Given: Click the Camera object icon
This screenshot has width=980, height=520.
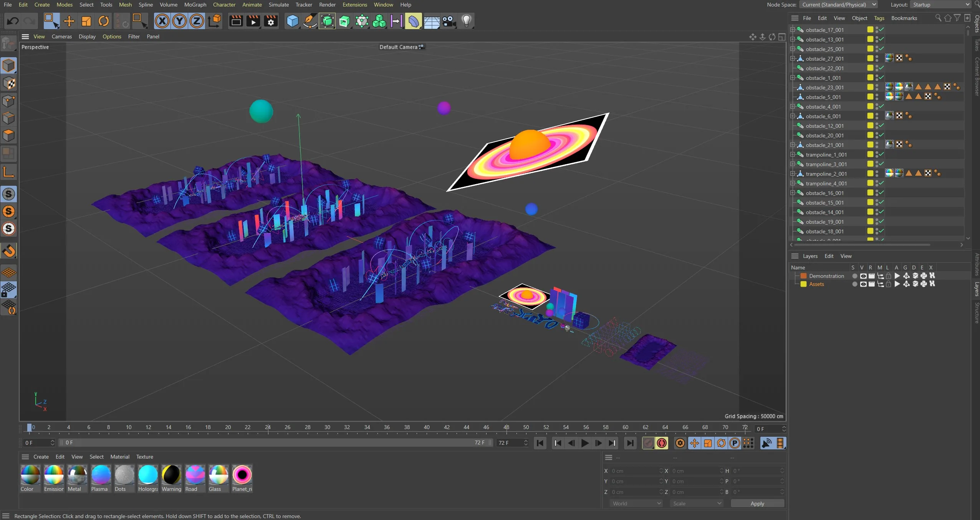Looking at the screenshot, I should [x=449, y=21].
